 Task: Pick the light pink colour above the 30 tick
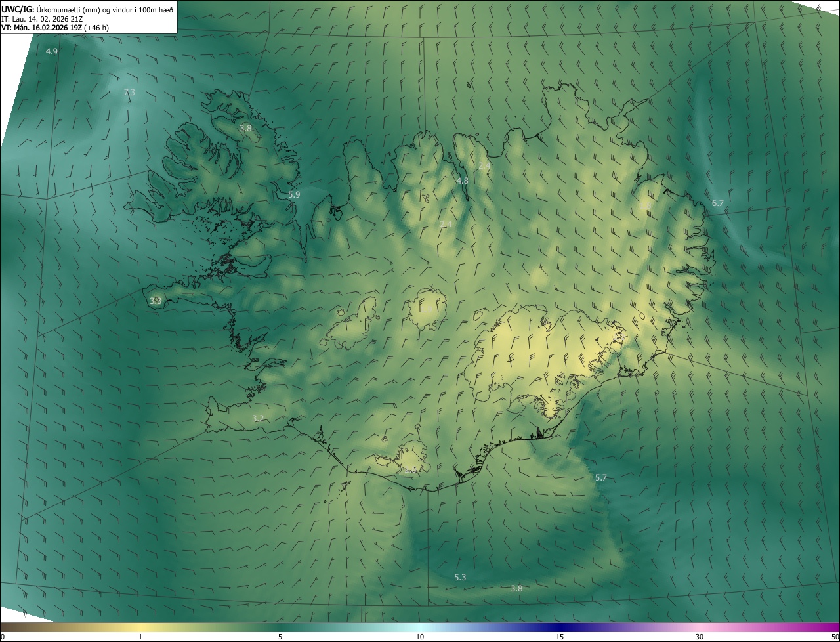[x=700, y=628]
